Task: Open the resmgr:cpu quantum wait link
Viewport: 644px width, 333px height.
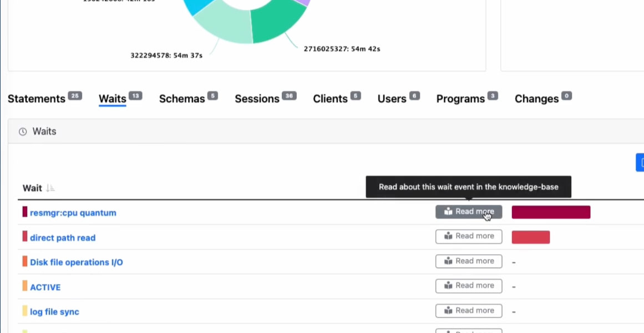Action: tap(73, 213)
